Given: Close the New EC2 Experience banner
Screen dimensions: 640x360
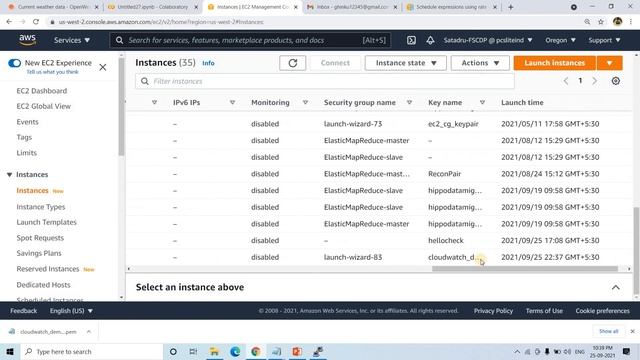Looking at the screenshot, I should pyautogui.click(x=103, y=67).
